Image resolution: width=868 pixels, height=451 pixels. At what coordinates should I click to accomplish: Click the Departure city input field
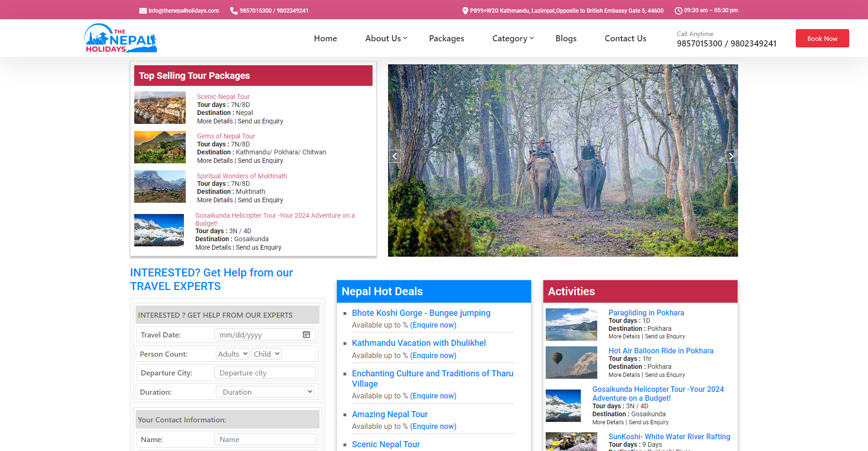265,373
